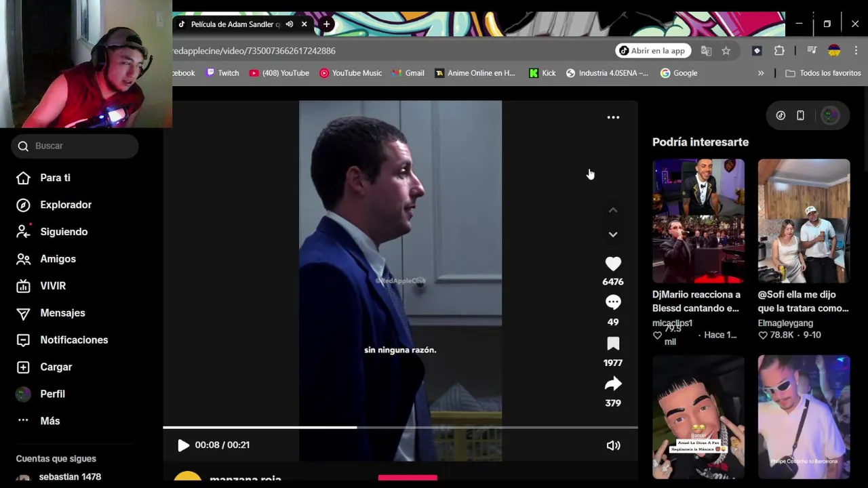Open the Para ti feed
Viewport: 868px width, 488px height.
(x=55, y=178)
